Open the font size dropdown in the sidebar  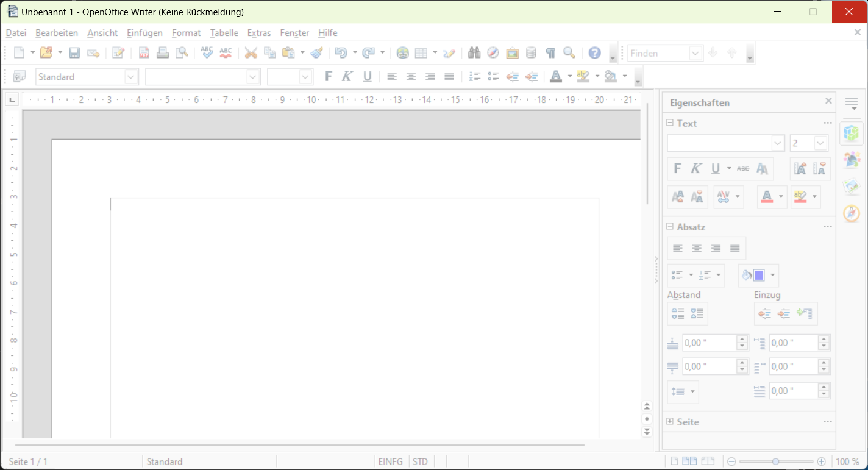(x=820, y=143)
